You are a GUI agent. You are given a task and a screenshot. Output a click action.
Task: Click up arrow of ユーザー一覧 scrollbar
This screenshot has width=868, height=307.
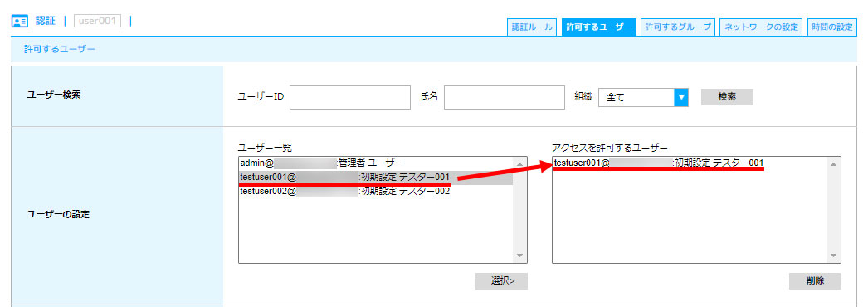click(519, 163)
